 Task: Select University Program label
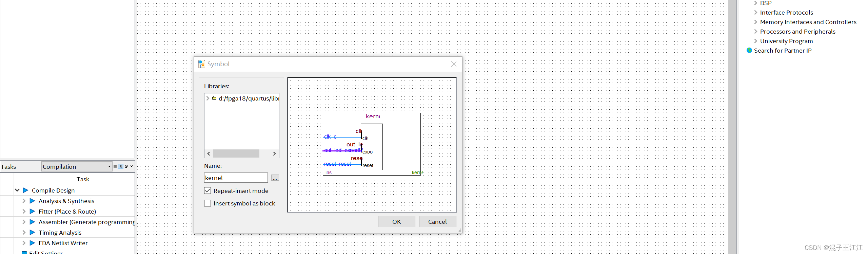point(786,41)
